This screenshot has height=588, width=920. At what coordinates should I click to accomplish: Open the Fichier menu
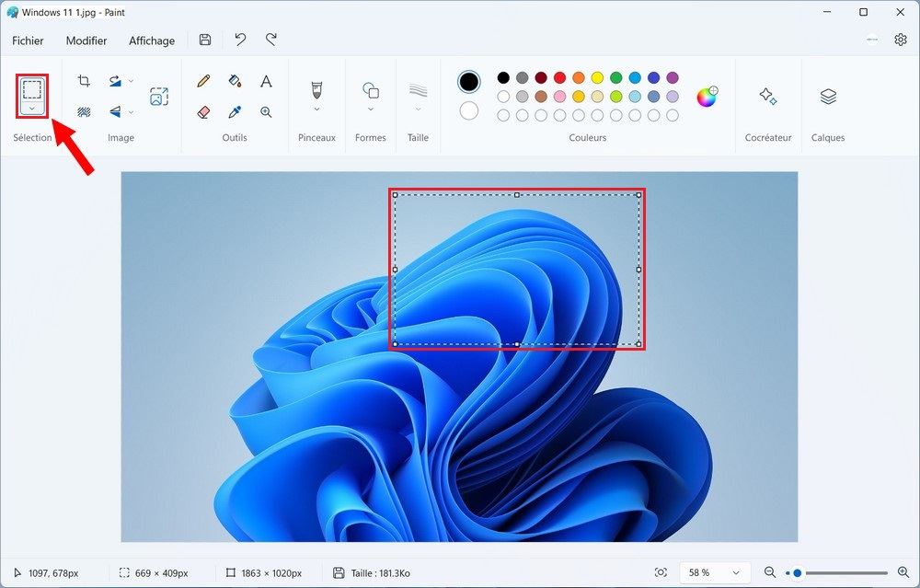(28, 40)
